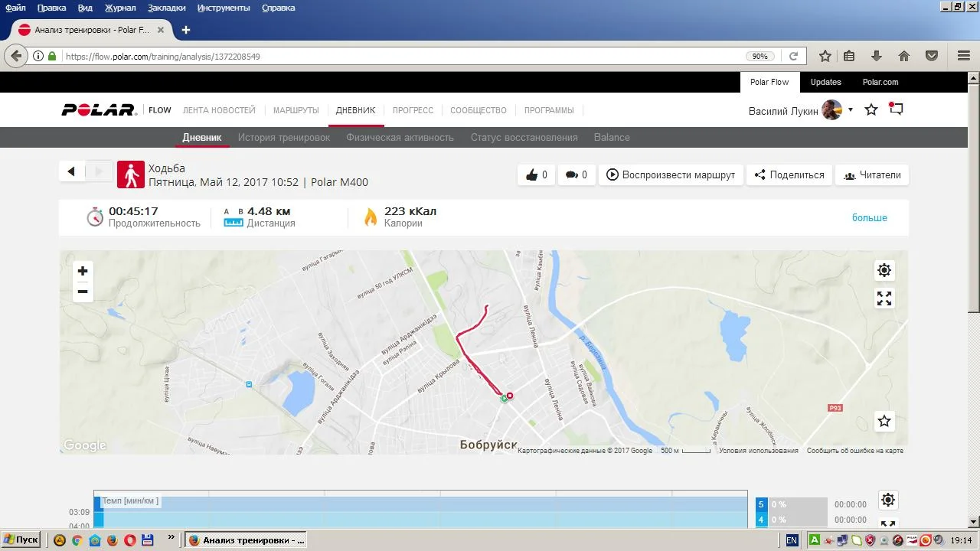Go to the previous training session
This screenshot has width=980, height=551.
coord(71,171)
